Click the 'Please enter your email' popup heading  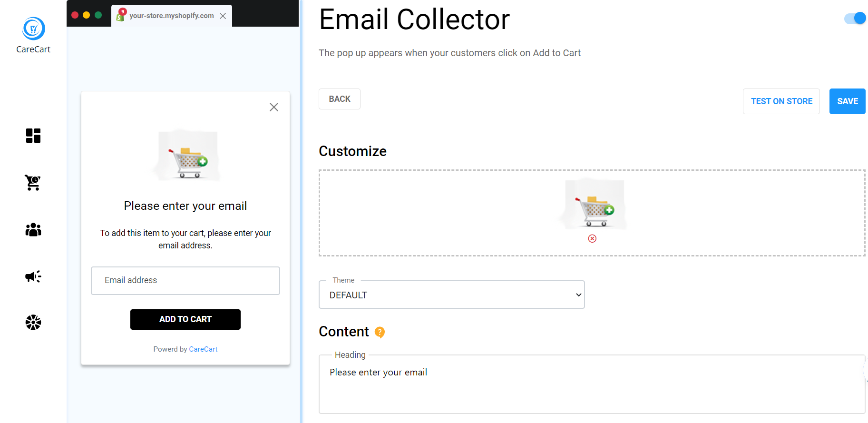[x=185, y=206]
